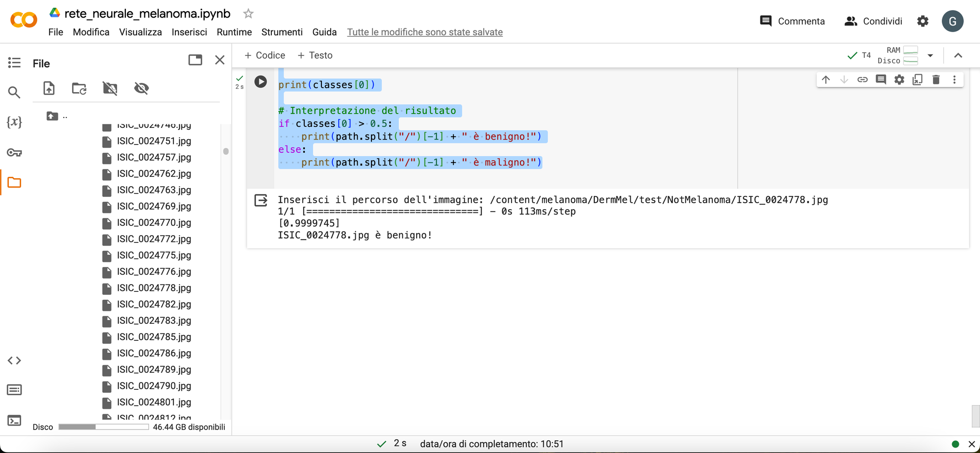Click the cell output actions icon
This screenshot has width=980, height=453.
pyautogui.click(x=261, y=200)
